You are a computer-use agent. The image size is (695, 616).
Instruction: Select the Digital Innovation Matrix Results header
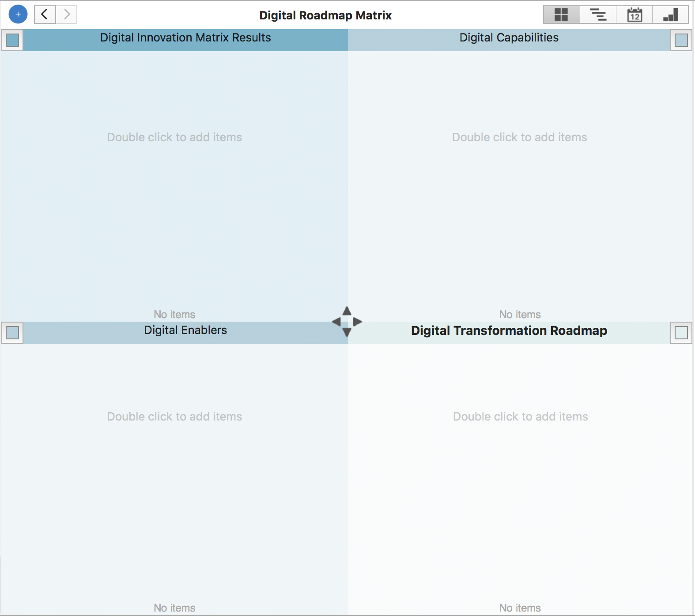(x=185, y=38)
